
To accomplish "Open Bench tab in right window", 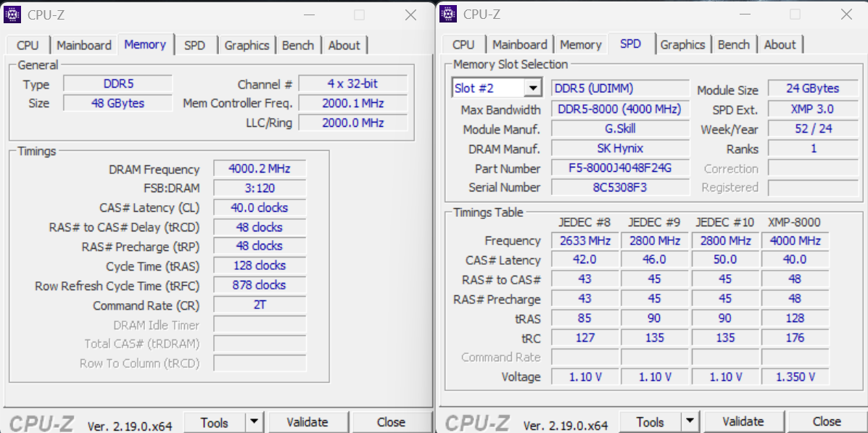I will [x=733, y=45].
